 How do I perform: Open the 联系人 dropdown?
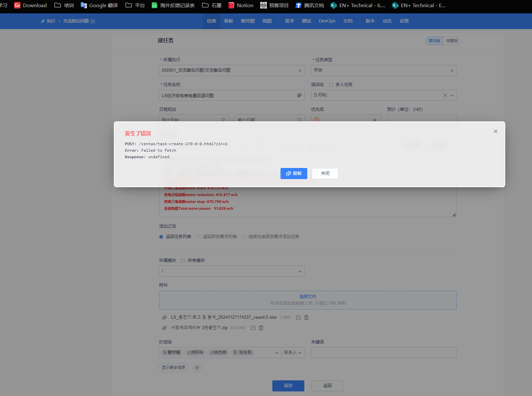(x=293, y=353)
